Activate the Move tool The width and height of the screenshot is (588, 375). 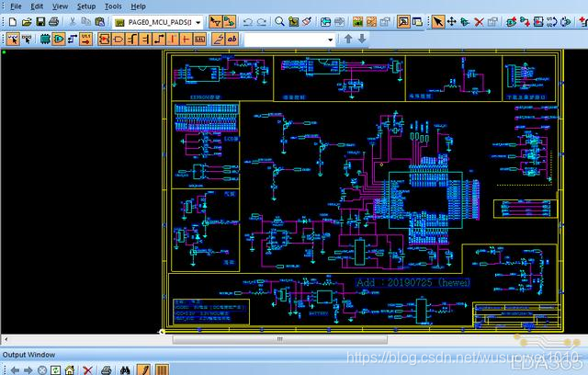tap(451, 22)
